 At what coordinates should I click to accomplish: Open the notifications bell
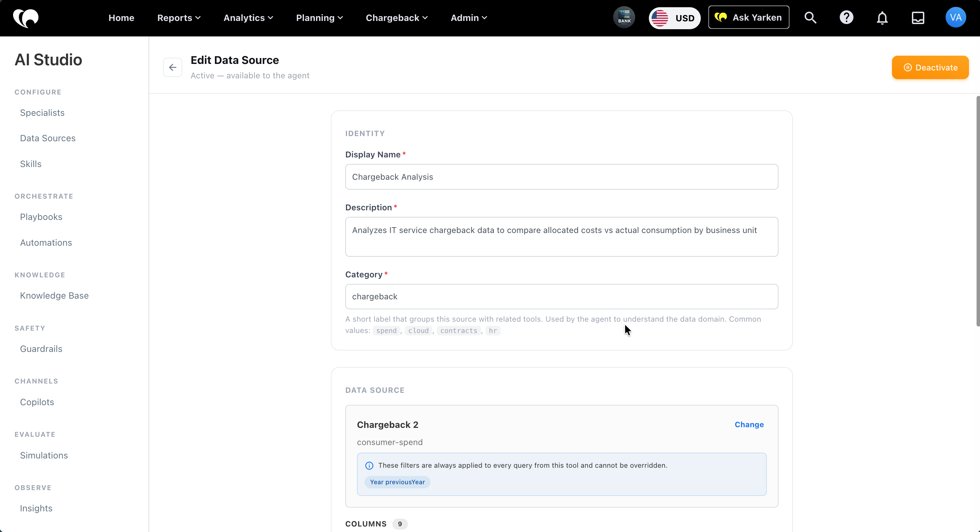(882, 18)
